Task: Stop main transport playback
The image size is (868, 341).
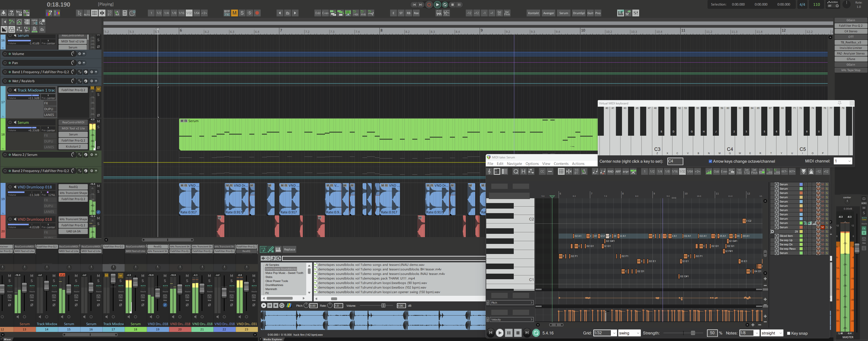Action: (452, 5)
